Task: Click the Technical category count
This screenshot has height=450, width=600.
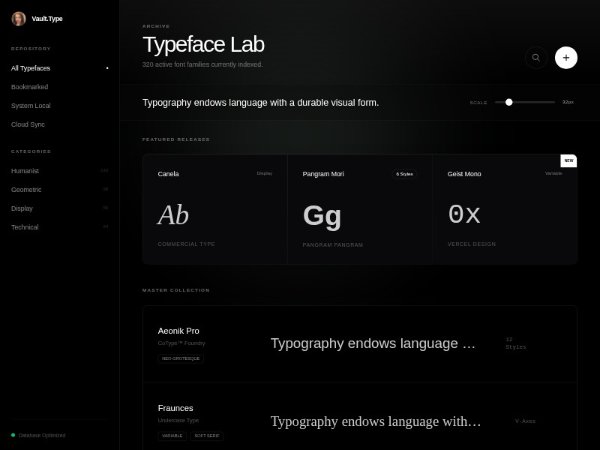Action: point(106,227)
